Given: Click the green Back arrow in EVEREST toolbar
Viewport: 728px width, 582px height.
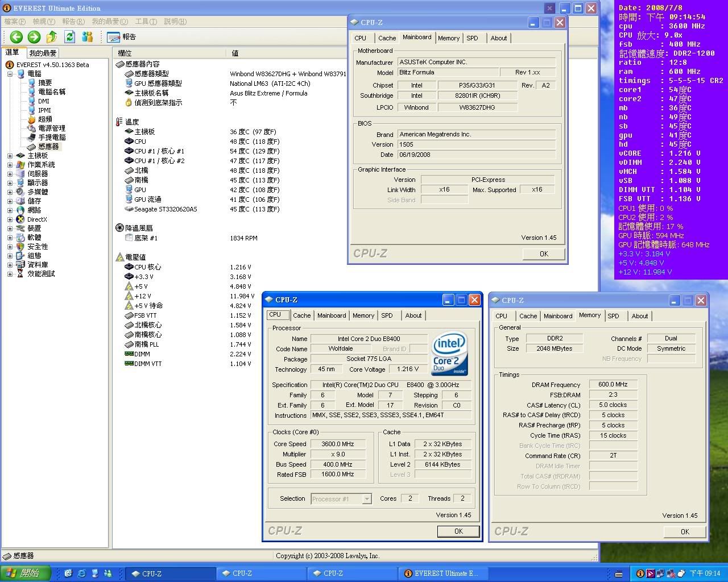Looking at the screenshot, I should [16, 37].
